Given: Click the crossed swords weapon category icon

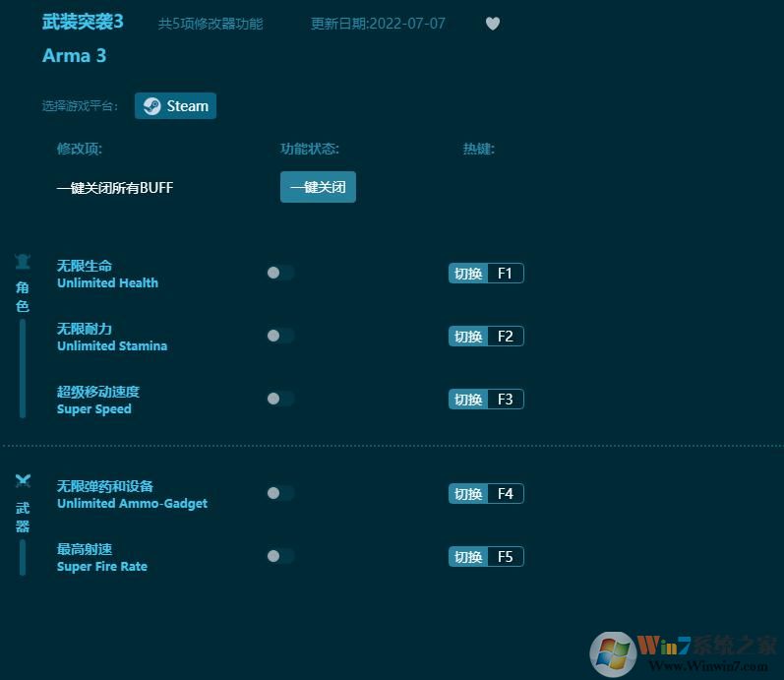Looking at the screenshot, I should tap(23, 481).
